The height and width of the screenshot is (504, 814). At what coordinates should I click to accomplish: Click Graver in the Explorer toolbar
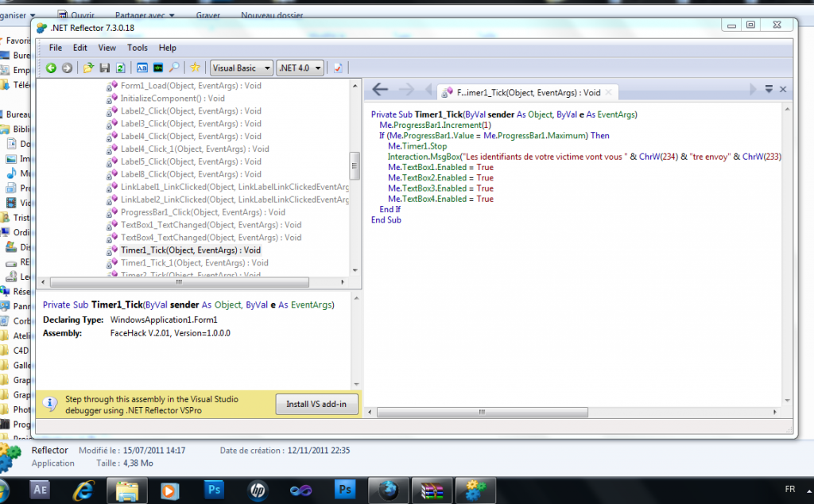click(208, 15)
